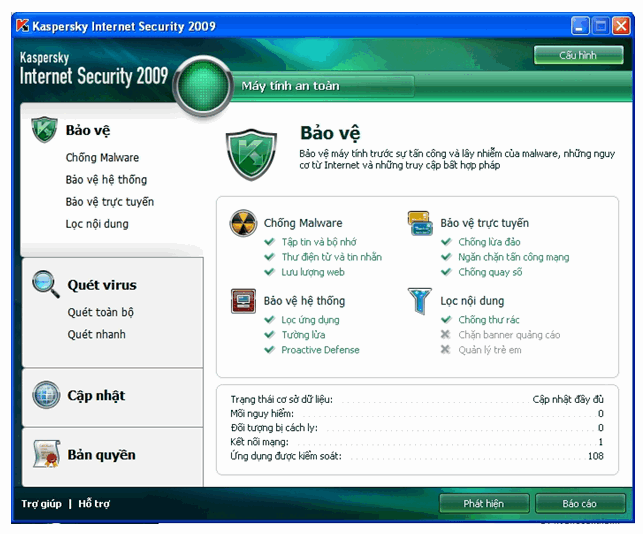Select Chống Malware in the sidebar
The image size is (643, 534).
coord(102,157)
